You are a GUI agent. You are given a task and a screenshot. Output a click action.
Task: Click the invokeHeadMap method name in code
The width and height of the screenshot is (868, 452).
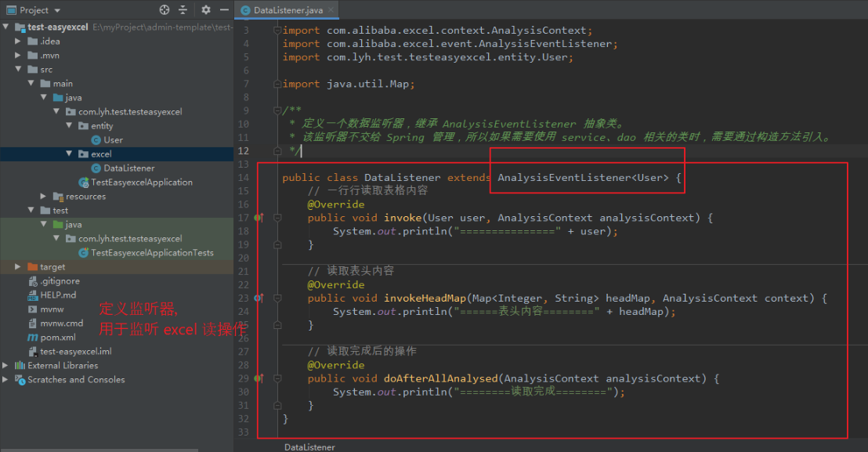[x=425, y=298]
